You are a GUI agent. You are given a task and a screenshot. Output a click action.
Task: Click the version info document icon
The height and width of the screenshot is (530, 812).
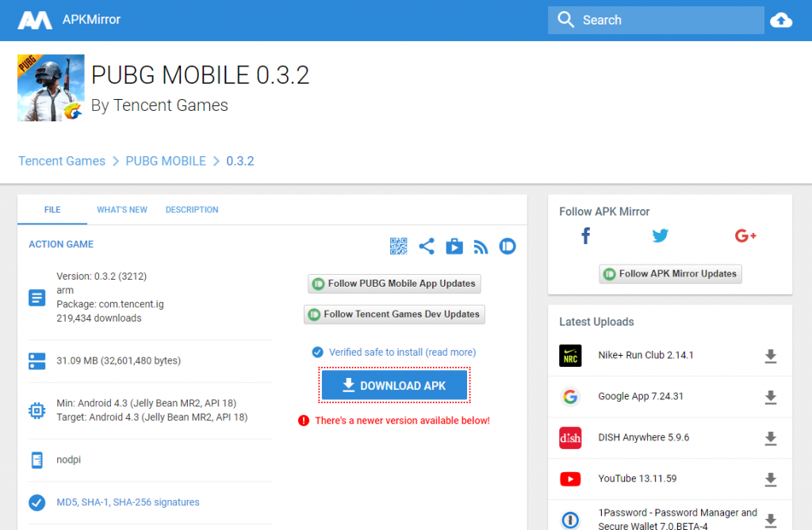coord(36,298)
